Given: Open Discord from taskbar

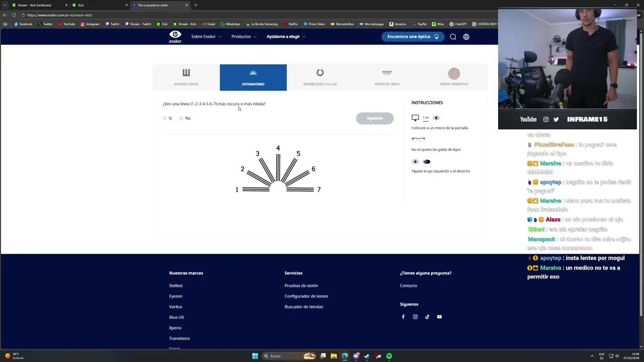Looking at the screenshot, I should pos(356,356).
